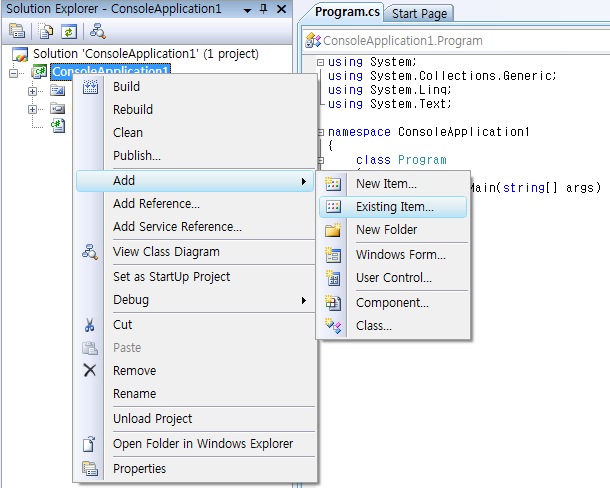
Task: Click Show All Files toolbar icon
Action: click(46, 31)
